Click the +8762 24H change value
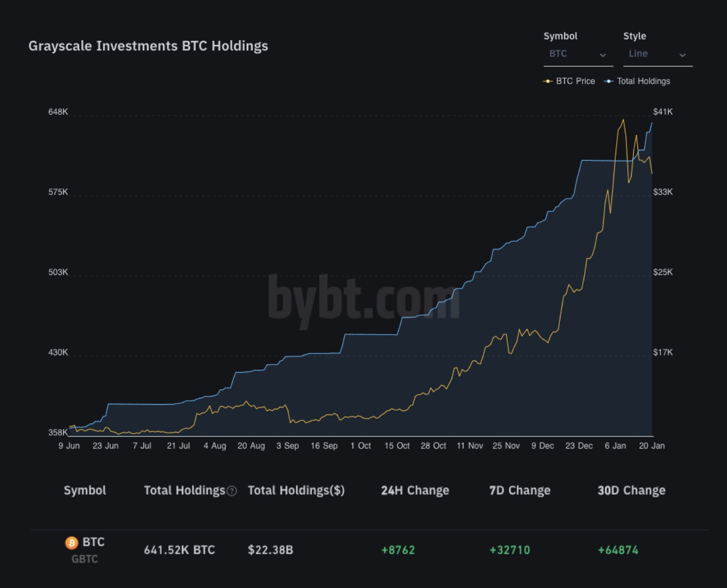Screen dimensions: 727x588 (398, 550)
